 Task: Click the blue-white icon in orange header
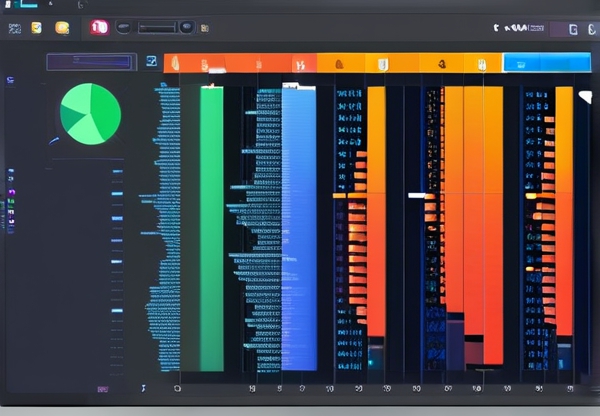click(x=298, y=64)
